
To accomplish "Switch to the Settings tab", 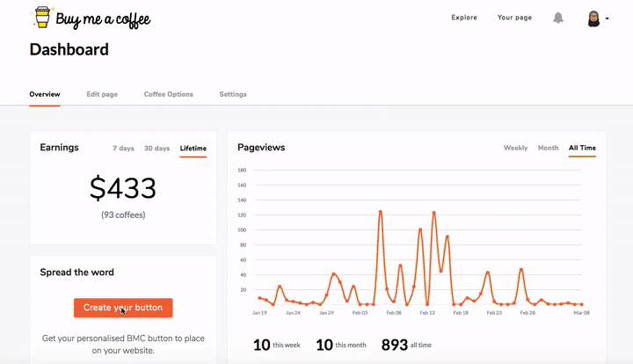I will click(233, 94).
